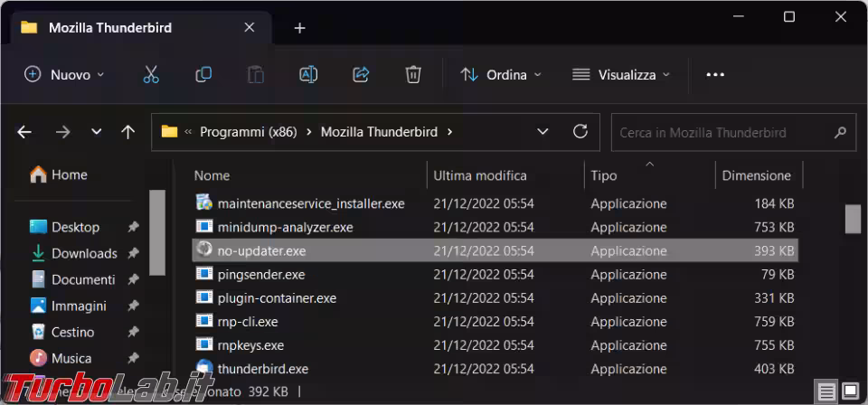Image resolution: width=868 pixels, height=405 pixels.
Task: Open Musica in navigation pane
Action: [x=61, y=359]
